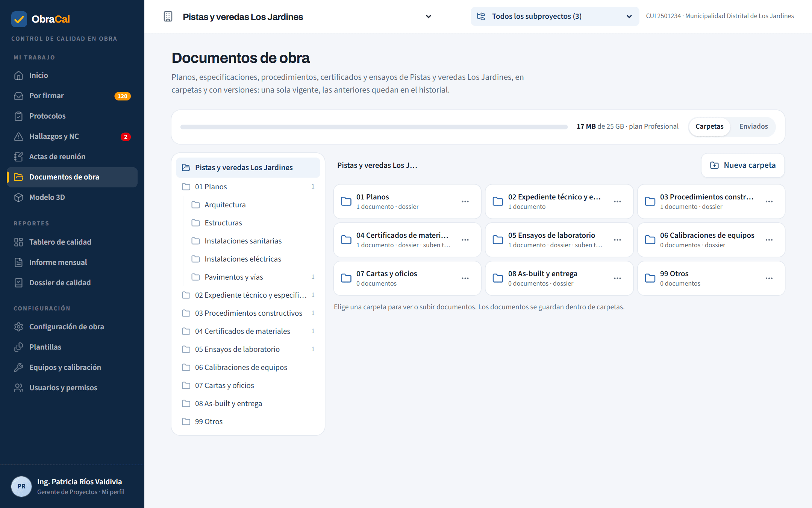The height and width of the screenshot is (508, 812).
Task: Open Actas de reunión
Action: [x=72, y=157]
